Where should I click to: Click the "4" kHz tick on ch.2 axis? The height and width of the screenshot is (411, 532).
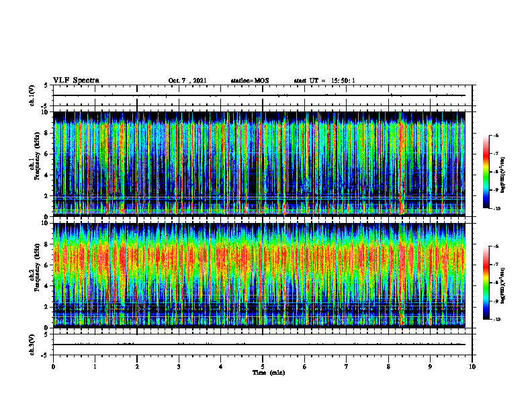[x=47, y=286]
